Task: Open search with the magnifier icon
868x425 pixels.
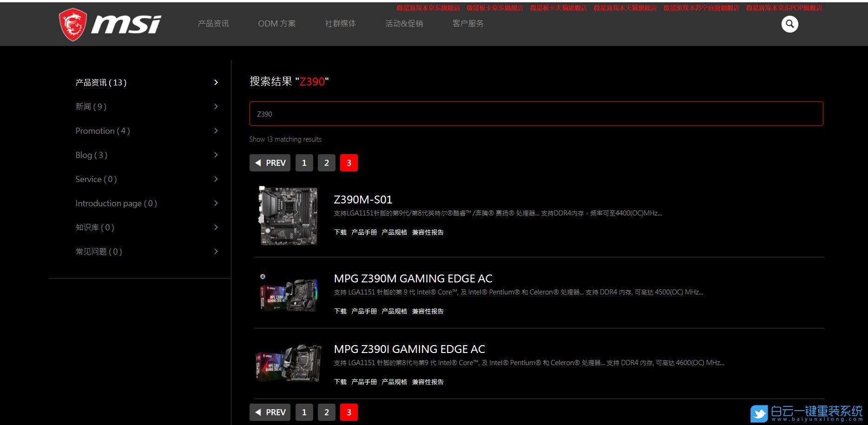Action: pos(789,24)
